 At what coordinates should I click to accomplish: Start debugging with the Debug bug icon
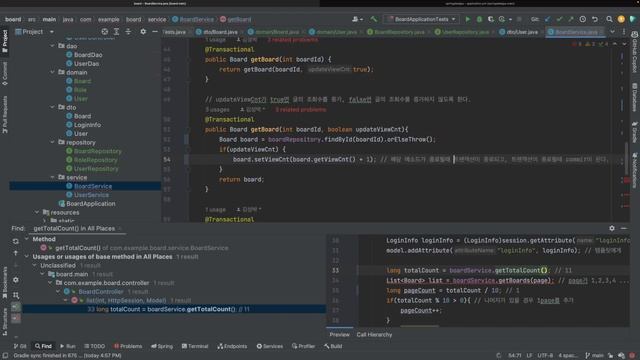click(479, 19)
